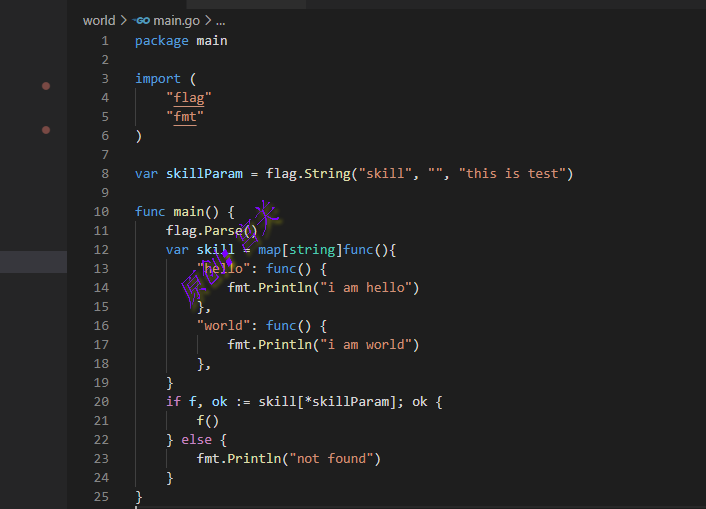Click line number 25 in the gutter

[x=100, y=497]
